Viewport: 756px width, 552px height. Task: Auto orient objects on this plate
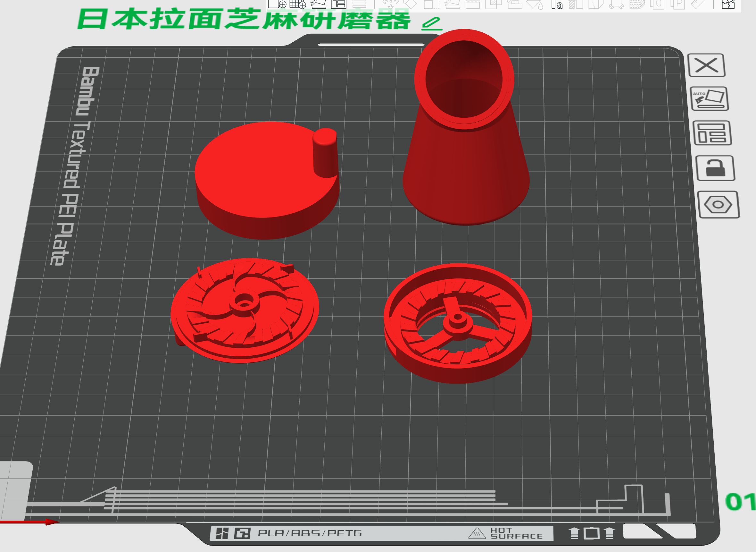point(709,99)
